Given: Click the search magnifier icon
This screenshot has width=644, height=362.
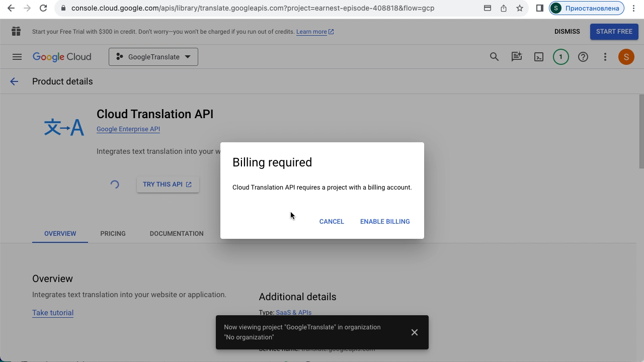Looking at the screenshot, I should 494,57.
